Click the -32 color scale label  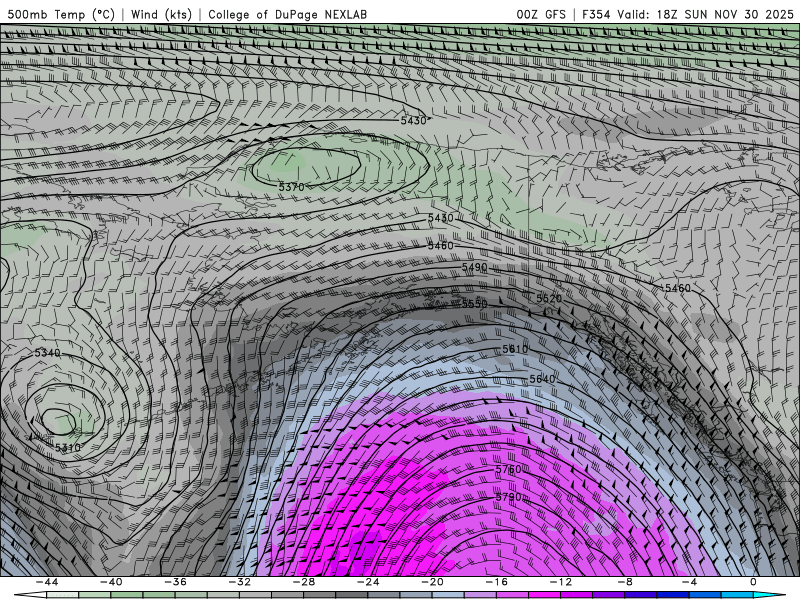click(x=240, y=582)
